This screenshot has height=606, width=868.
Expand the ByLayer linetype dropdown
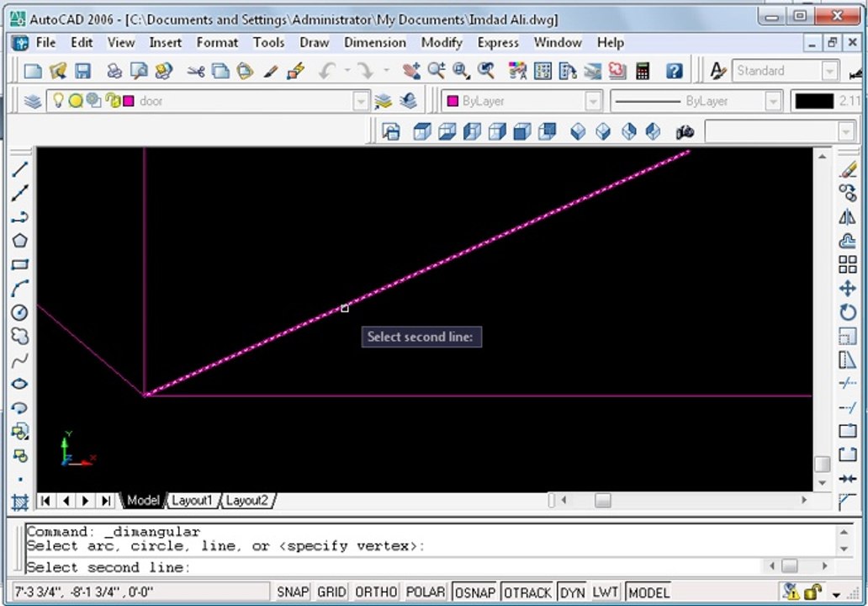pos(773,101)
